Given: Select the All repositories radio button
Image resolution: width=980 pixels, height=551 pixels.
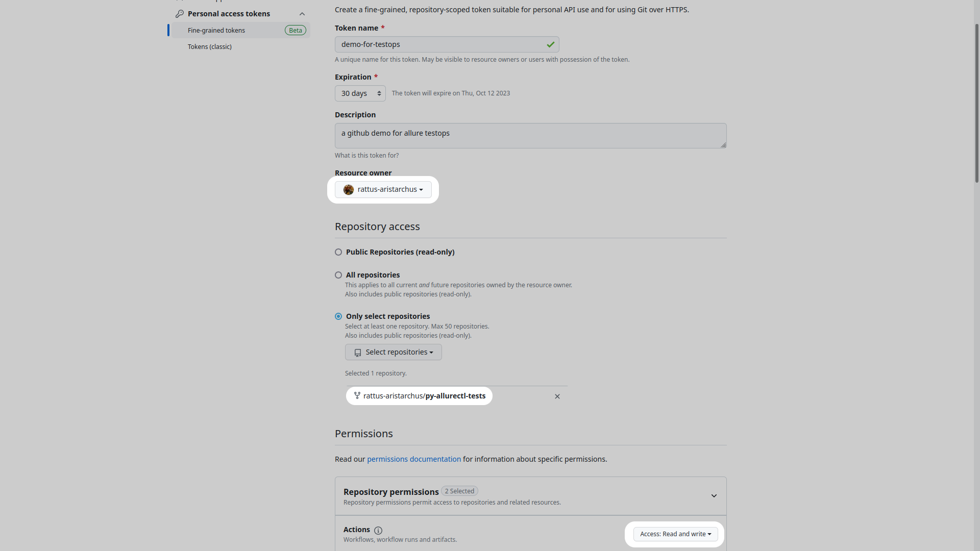Looking at the screenshot, I should pyautogui.click(x=338, y=274).
